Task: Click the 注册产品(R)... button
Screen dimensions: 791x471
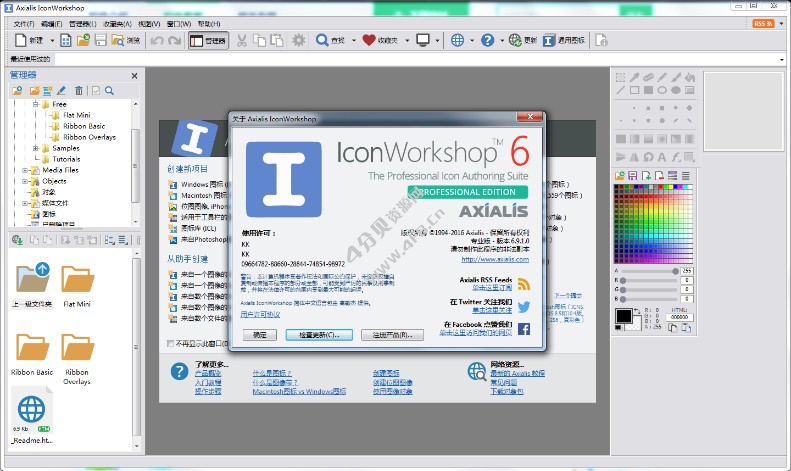Action: [392, 334]
